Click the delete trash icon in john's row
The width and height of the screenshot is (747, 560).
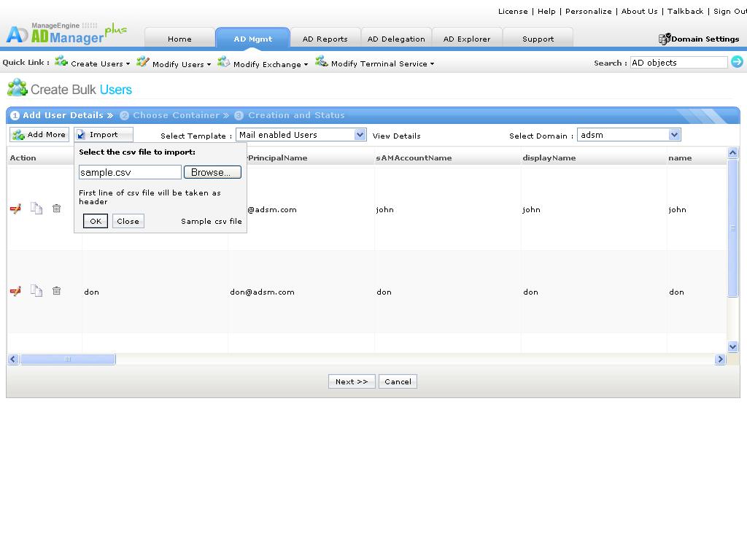pos(56,208)
